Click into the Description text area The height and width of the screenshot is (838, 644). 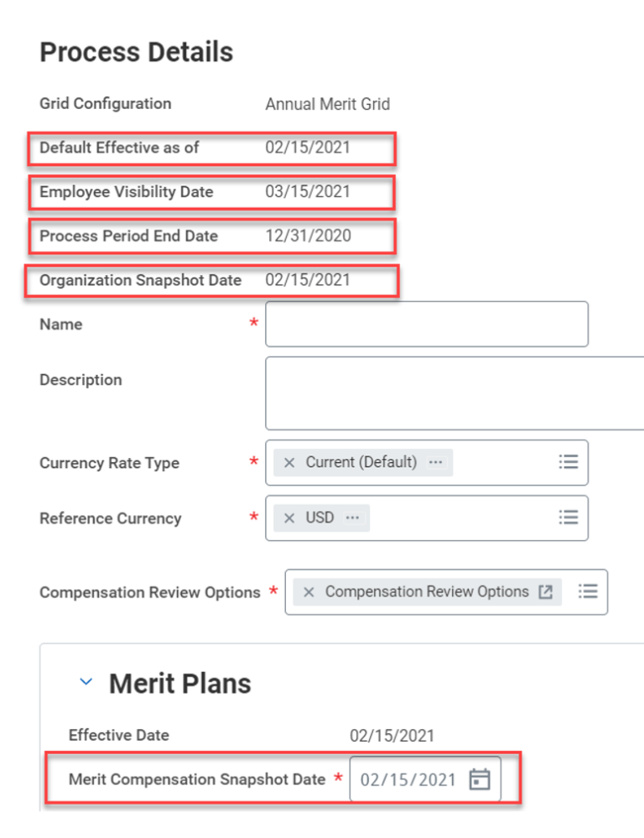454,393
